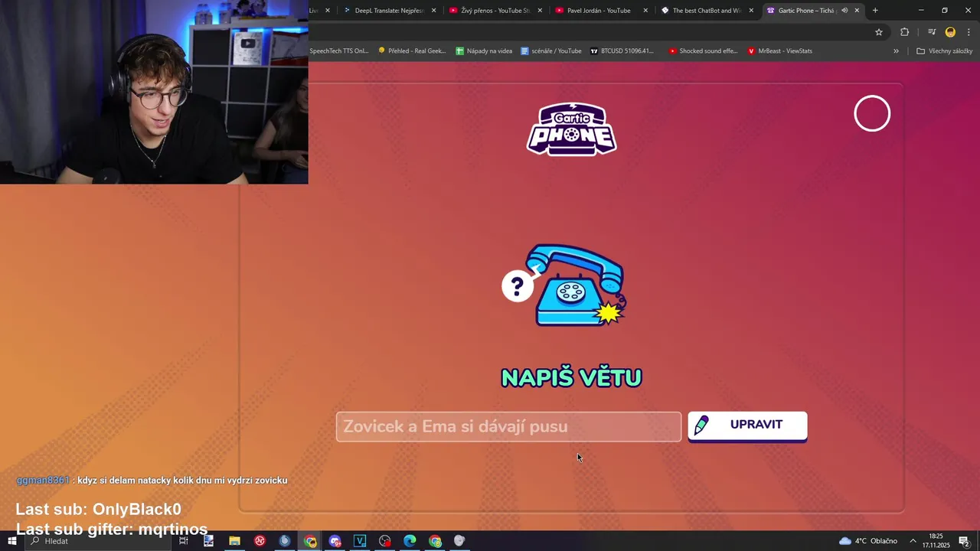980x551 pixels.
Task: Open Shocked sound effect bookmark
Action: (x=703, y=51)
